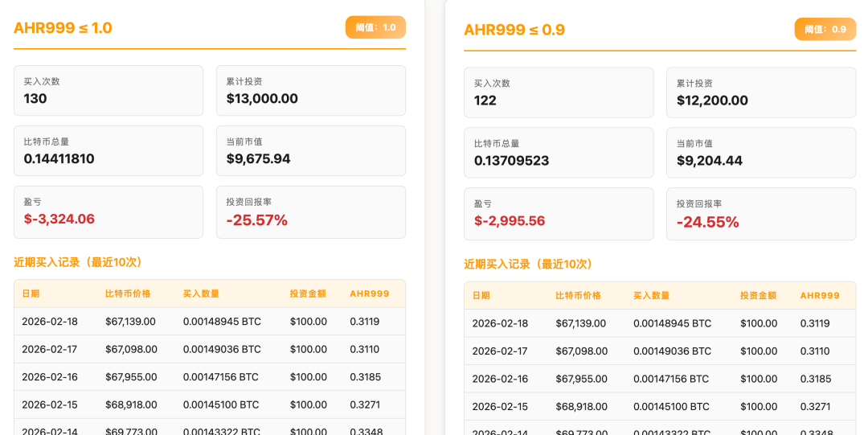Select 0.00149036 BTC in ≤ 1.0 table
Screen dimensions: 868x435
222,349
